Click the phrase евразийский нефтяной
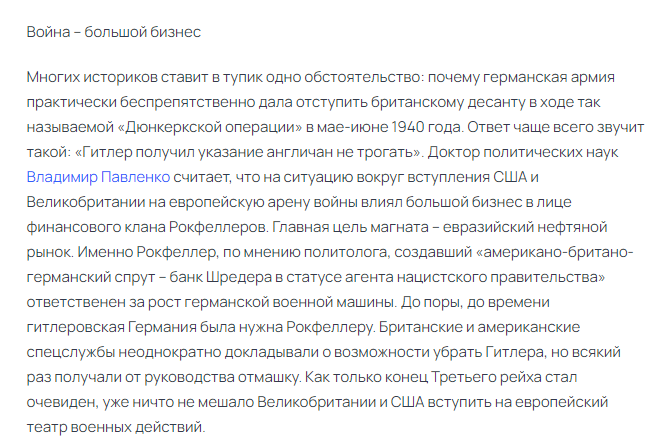This screenshot has height=439, width=665. pyautogui.click(x=525, y=227)
